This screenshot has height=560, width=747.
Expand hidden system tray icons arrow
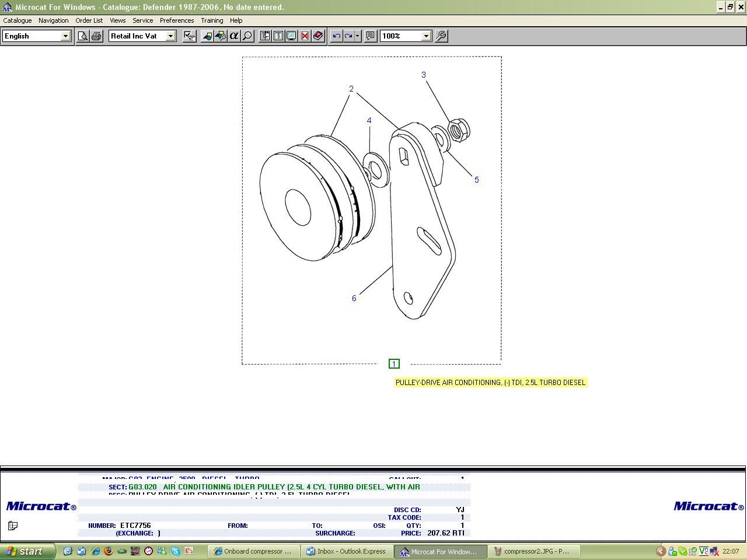pos(661,551)
